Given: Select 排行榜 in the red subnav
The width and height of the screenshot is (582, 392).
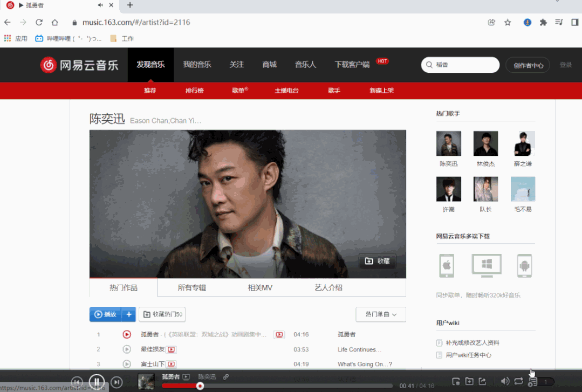Looking at the screenshot, I should pyautogui.click(x=195, y=91).
